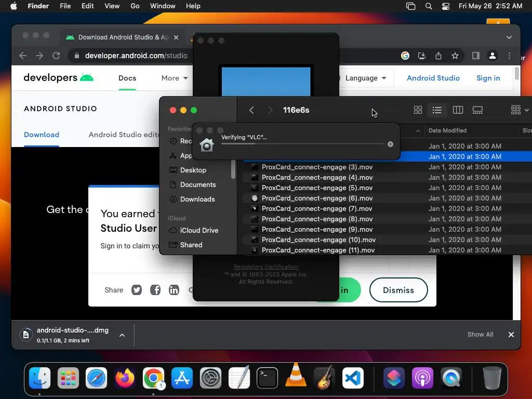Toggle Chrome side panel
Image resolution: width=532 pixels, height=399 pixels.
click(x=476, y=56)
